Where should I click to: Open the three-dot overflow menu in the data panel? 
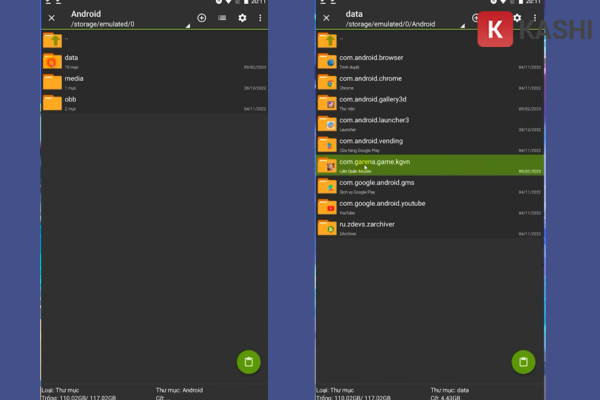534,18
